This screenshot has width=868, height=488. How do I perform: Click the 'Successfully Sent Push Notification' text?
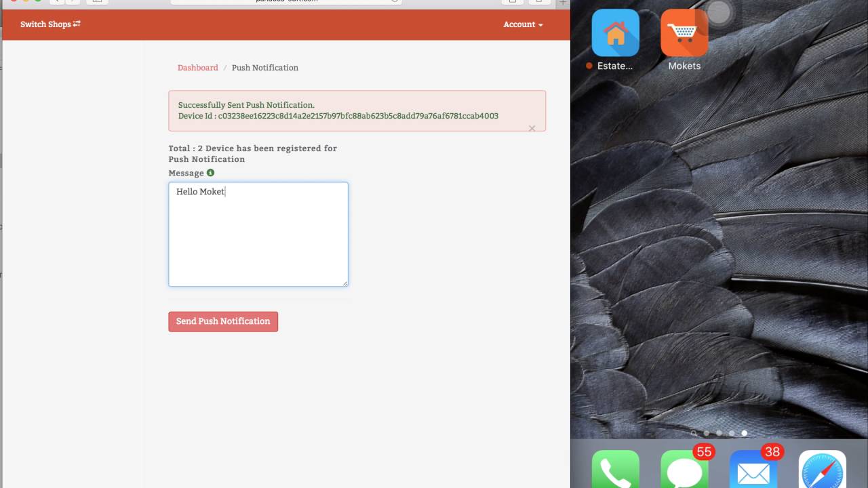(x=246, y=105)
